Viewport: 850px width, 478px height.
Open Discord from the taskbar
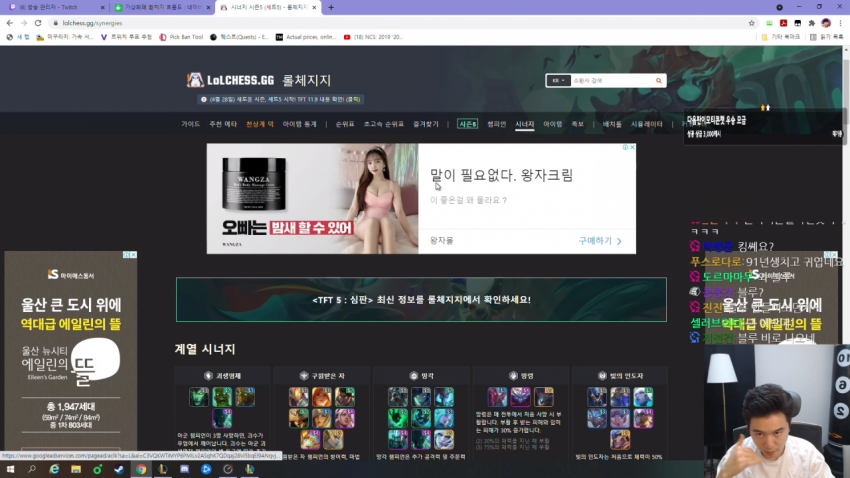(184, 469)
